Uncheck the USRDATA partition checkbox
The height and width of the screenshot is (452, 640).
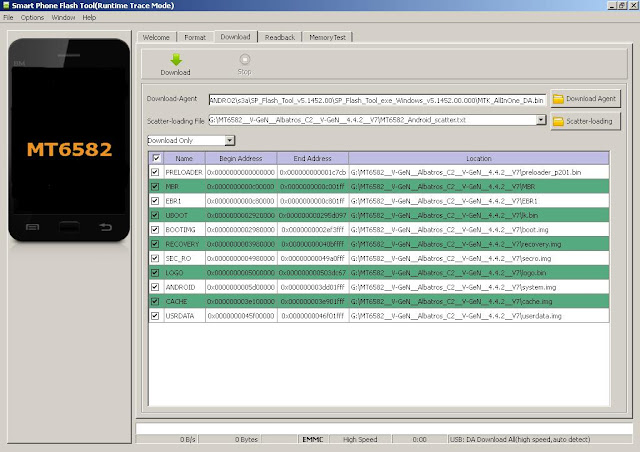tap(155, 316)
